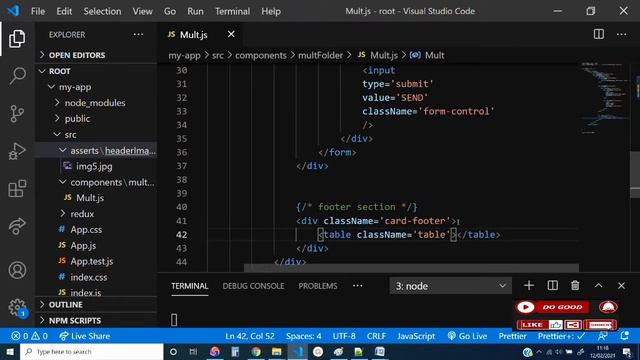The width and height of the screenshot is (640, 360).
Task: Show more panel tabs ellipsis
Action: tap(358, 286)
